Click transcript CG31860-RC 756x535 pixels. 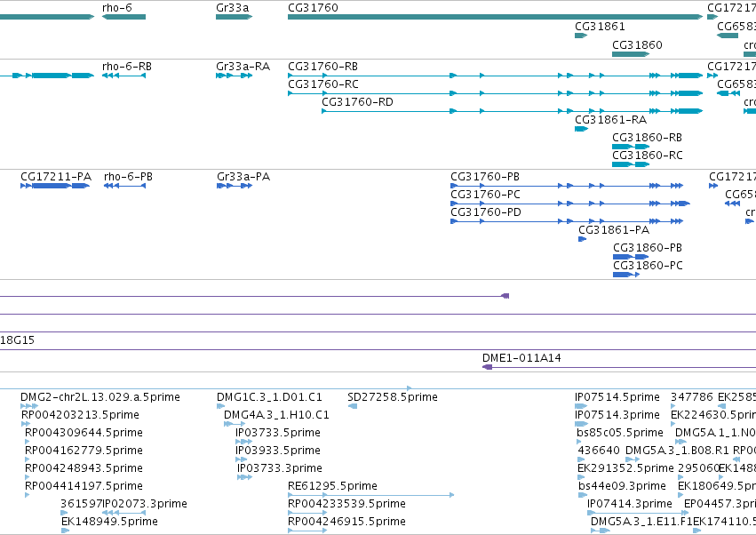[631, 164]
